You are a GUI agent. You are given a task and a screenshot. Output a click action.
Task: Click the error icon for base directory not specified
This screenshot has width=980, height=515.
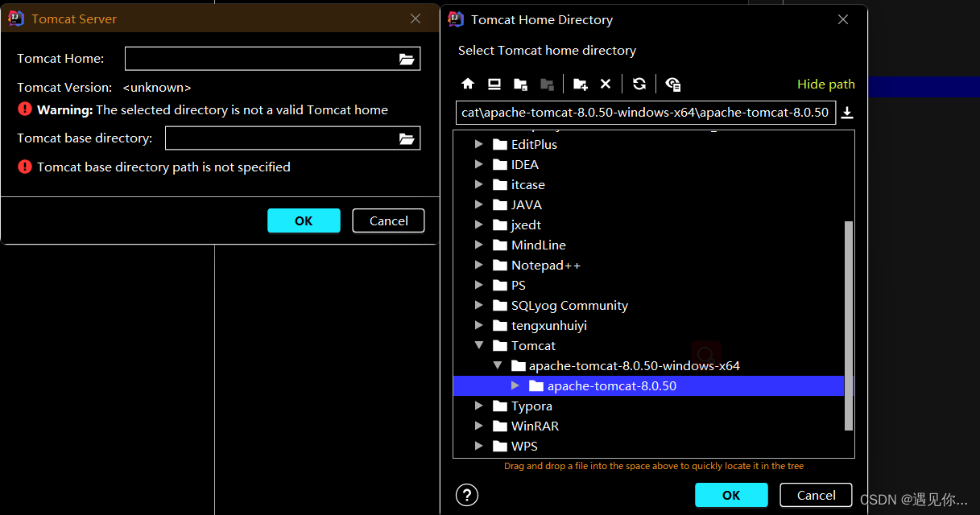pyautogui.click(x=25, y=167)
